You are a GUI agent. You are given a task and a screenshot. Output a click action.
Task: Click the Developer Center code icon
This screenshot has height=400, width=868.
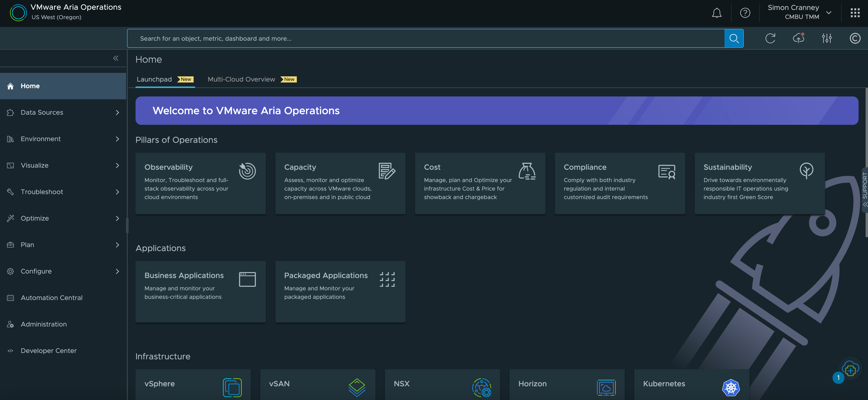[x=10, y=351]
